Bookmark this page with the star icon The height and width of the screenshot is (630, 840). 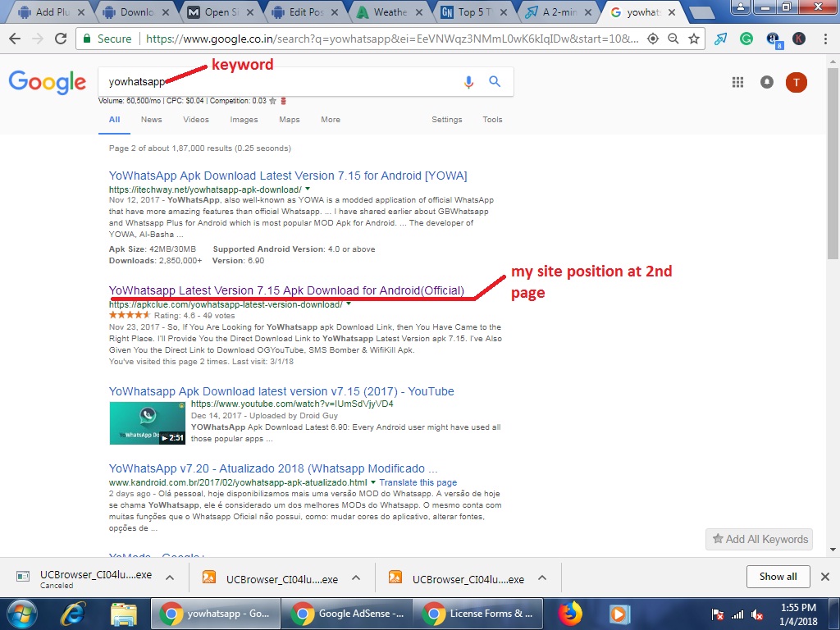point(694,39)
